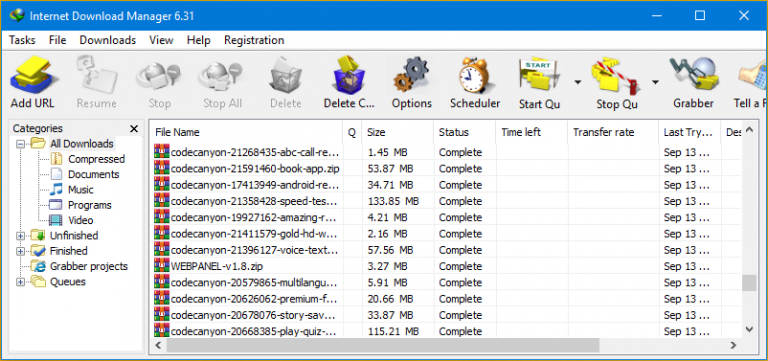Open the Scheduler clock icon

[x=475, y=76]
